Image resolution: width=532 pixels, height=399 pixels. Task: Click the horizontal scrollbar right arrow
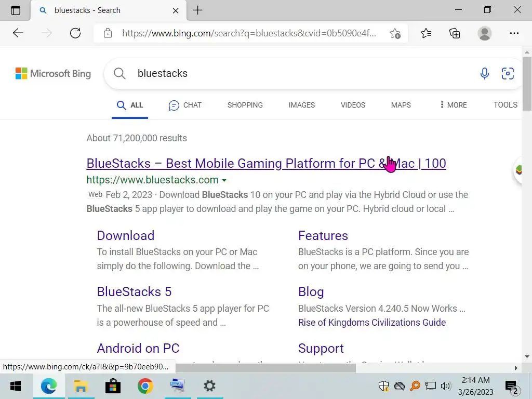click(x=516, y=368)
